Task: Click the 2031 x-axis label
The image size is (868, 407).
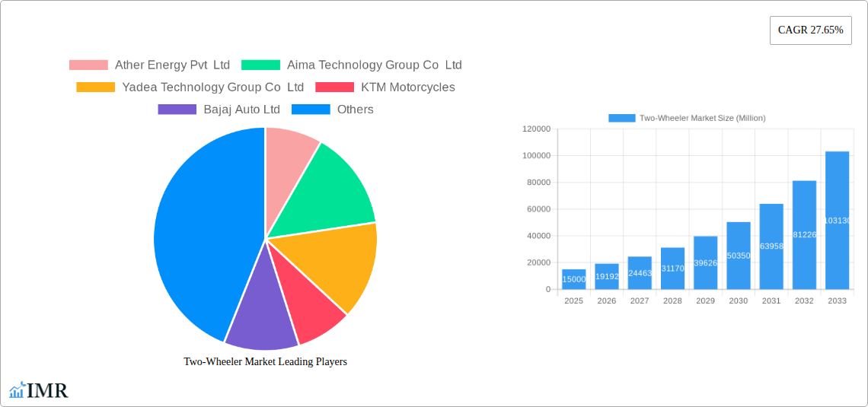Action: tap(771, 300)
